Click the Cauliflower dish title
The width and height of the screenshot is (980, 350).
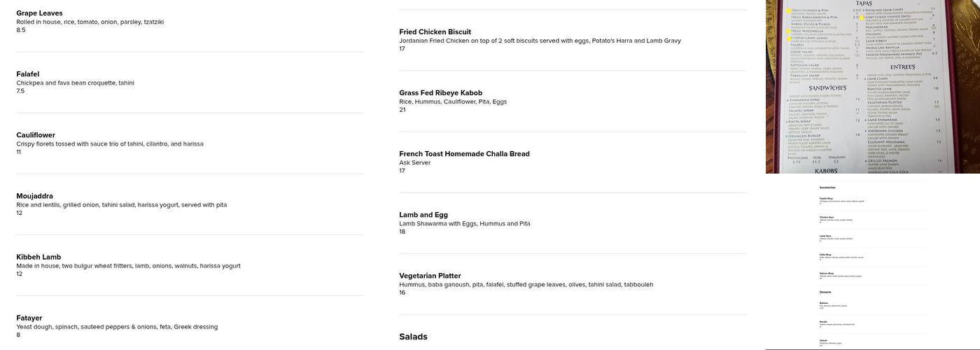click(36, 135)
